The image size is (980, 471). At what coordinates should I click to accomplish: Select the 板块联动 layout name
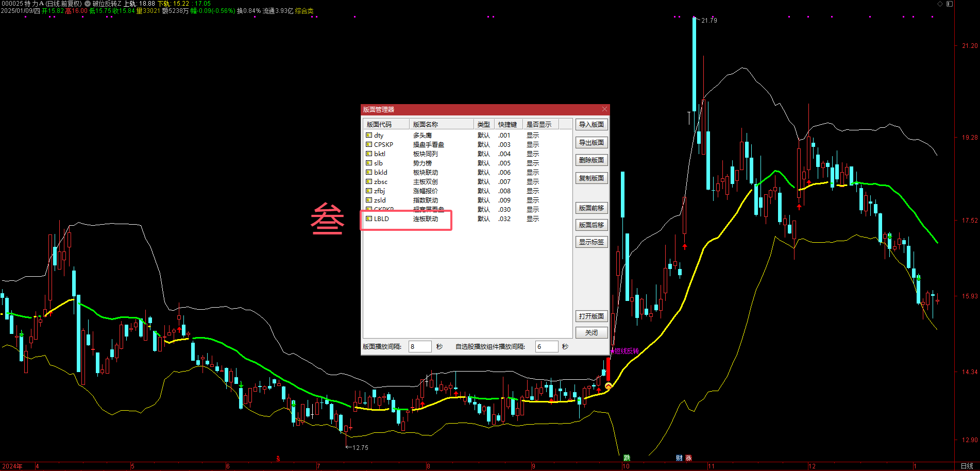pos(426,173)
